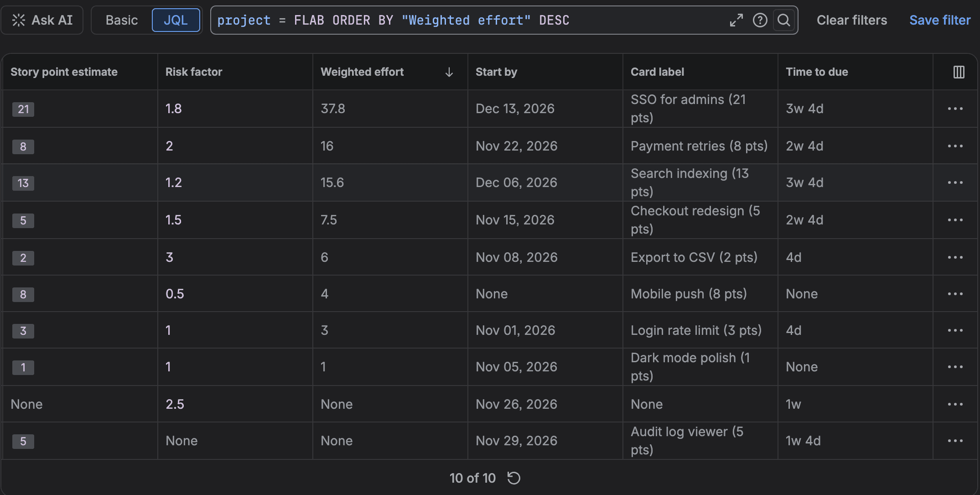Open more actions for the Nov 26, 2026 row

click(x=955, y=404)
